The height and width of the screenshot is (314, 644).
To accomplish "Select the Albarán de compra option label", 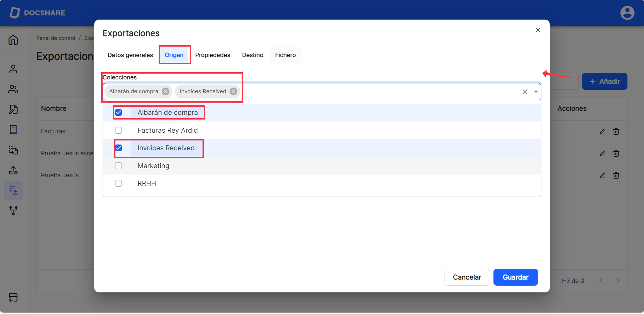I will tap(168, 112).
